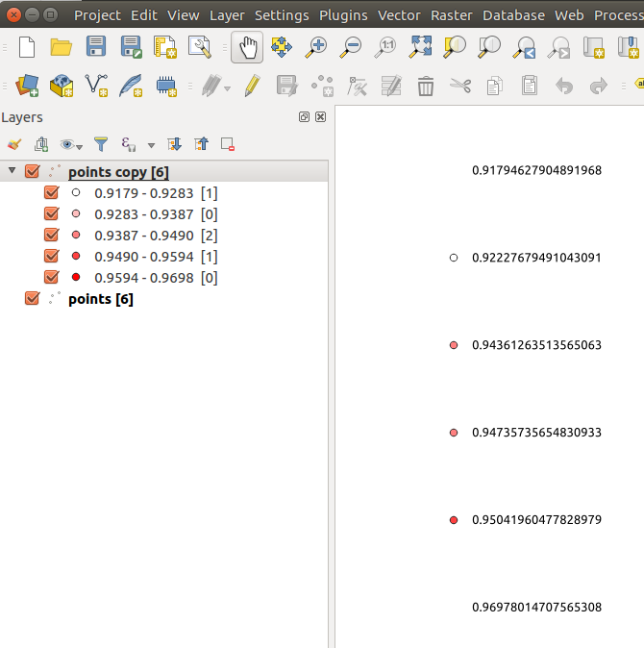The image size is (644, 648).
Task: Uncheck the 0.9283 - 0.9387 class
Action: [51, 213]
